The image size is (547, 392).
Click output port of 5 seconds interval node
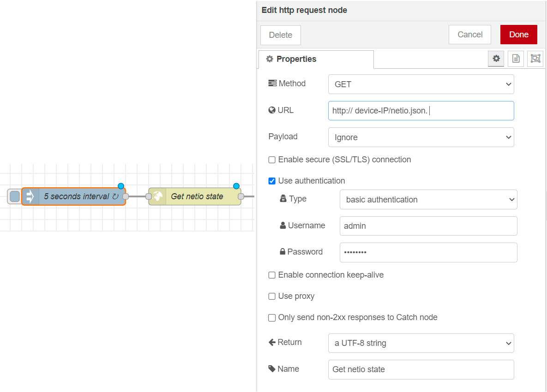pyautogui.click(x=126, y=196)
